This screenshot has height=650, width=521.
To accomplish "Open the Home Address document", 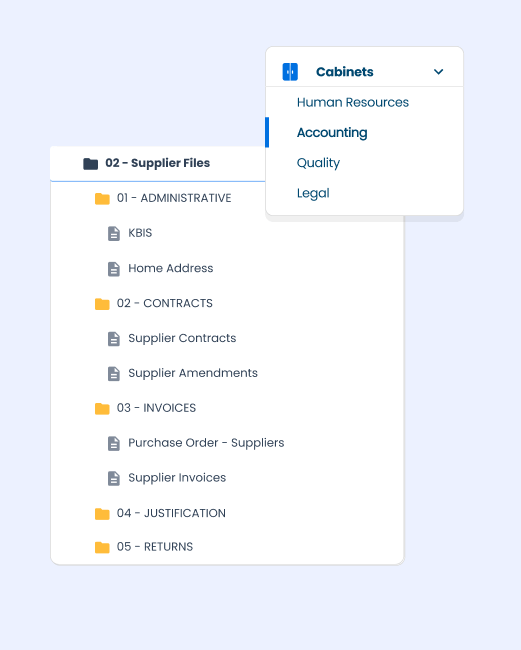I will click(x=171, y=268).
